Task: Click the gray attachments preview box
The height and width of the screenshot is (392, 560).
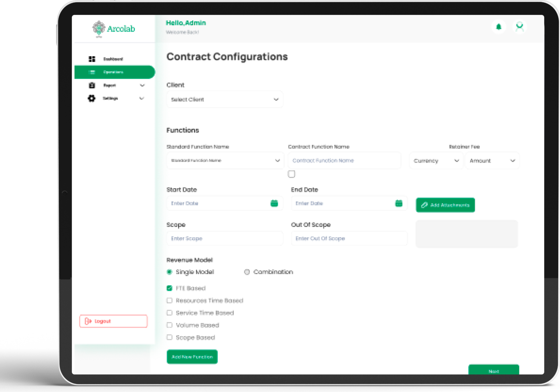Action: point(467,234)
